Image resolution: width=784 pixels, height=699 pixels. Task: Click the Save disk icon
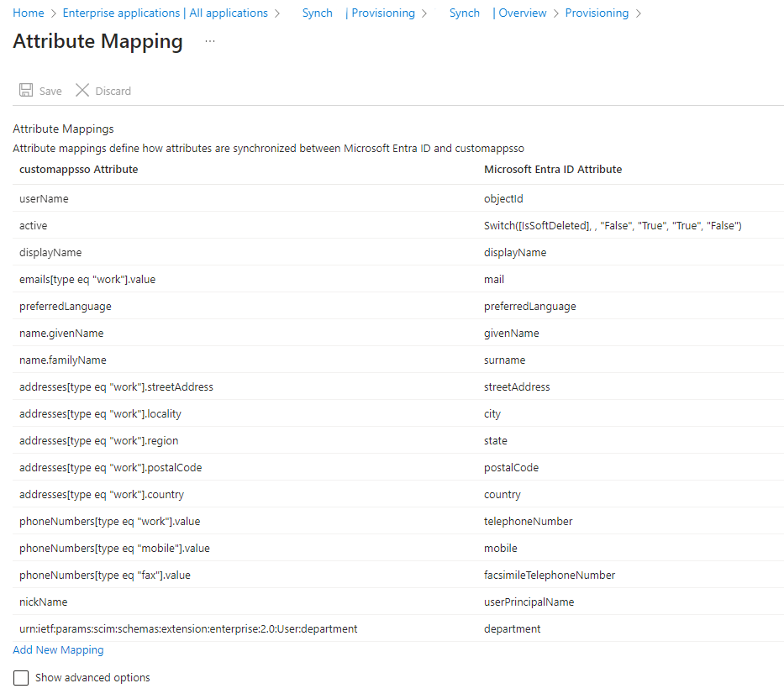tap(26, 91)
